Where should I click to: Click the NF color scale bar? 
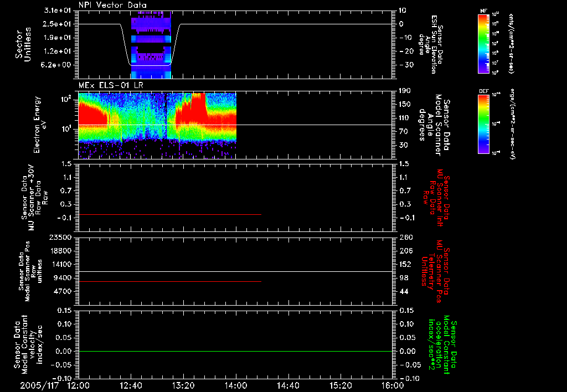point(483,44)
